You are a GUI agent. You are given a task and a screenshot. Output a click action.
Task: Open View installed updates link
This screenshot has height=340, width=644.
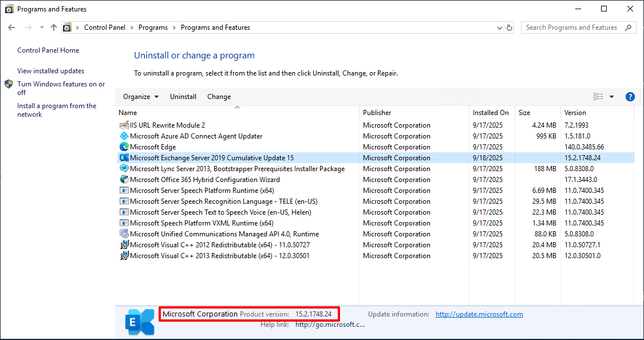tap(50, 71)
